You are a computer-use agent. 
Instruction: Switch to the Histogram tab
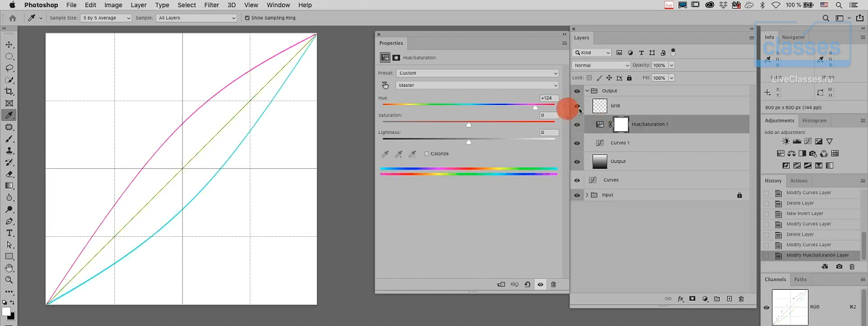(x=814, y=120)
